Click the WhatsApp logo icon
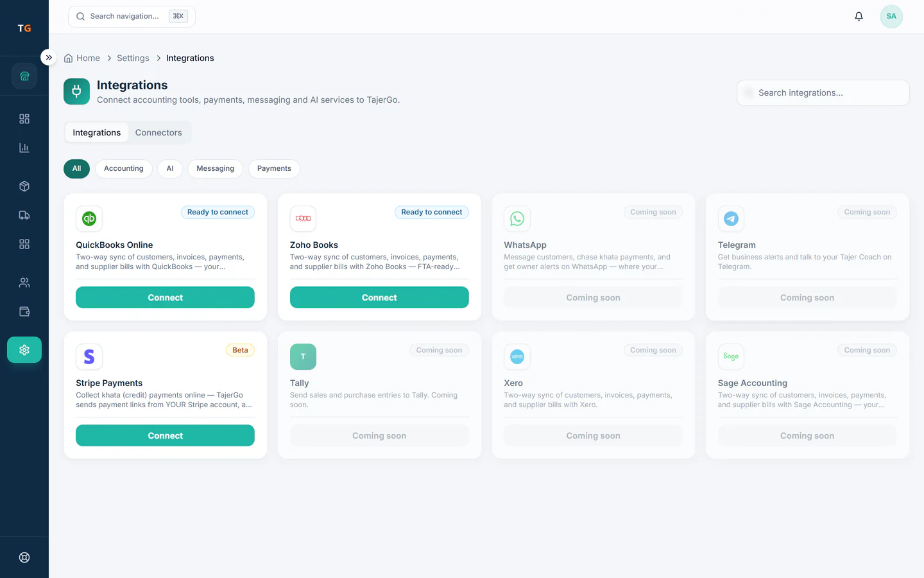924x578 pixels. pos(517,218)
